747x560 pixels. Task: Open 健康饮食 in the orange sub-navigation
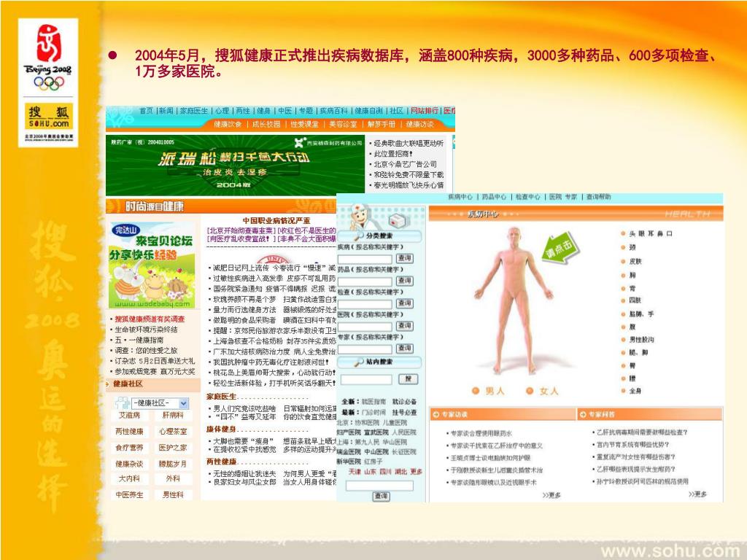(x=228, y=124)
